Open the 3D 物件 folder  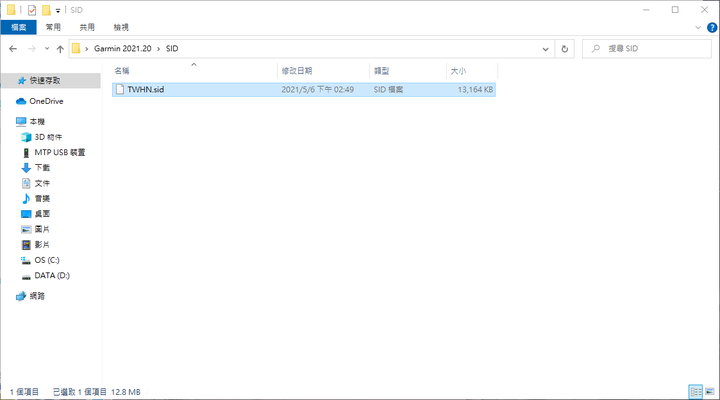(x=48, y=137)
